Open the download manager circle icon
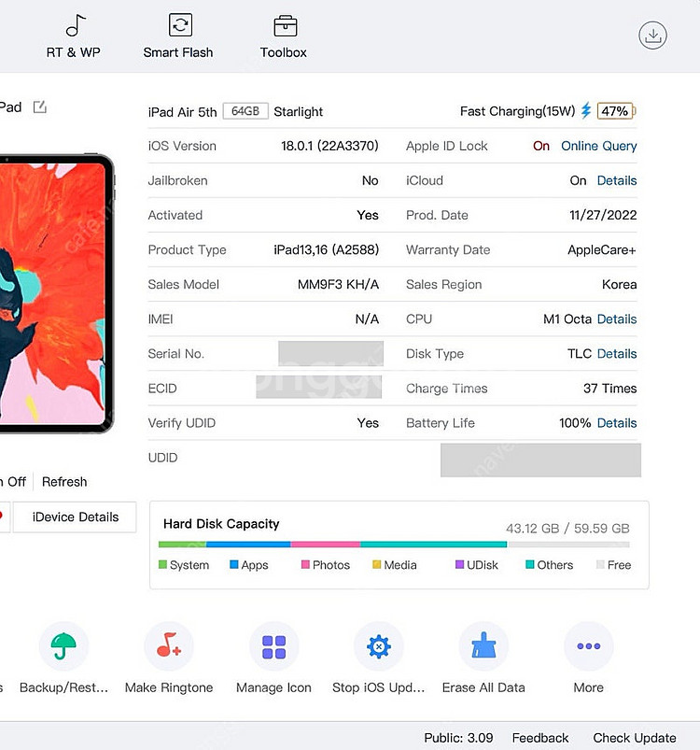The height and width of the screenshot is (750, 700). (652, 35)
